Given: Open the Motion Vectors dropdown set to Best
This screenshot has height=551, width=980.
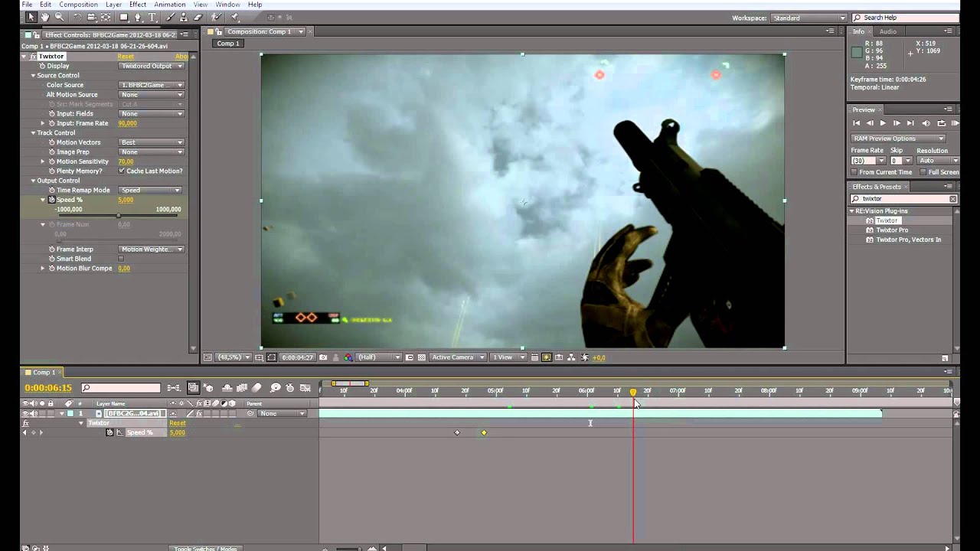Looking at the screenshot, I should click(152, 142).
